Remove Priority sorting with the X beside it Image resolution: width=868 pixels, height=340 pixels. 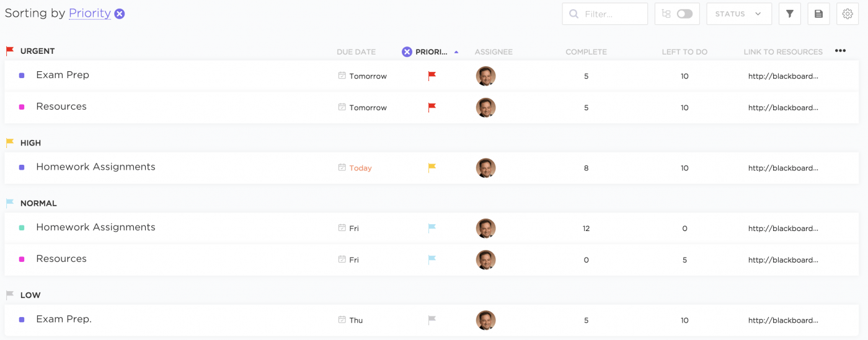tap(120, 14)
